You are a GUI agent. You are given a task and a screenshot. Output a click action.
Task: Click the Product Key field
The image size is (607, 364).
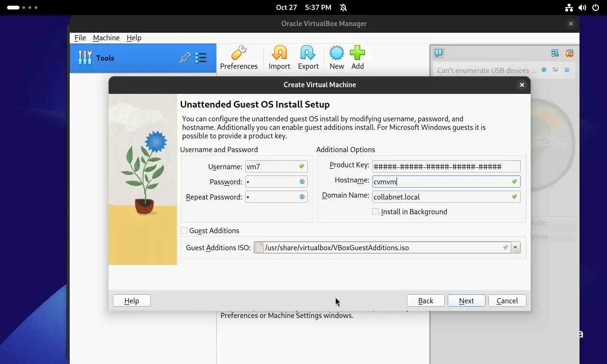tap(446, 166)
